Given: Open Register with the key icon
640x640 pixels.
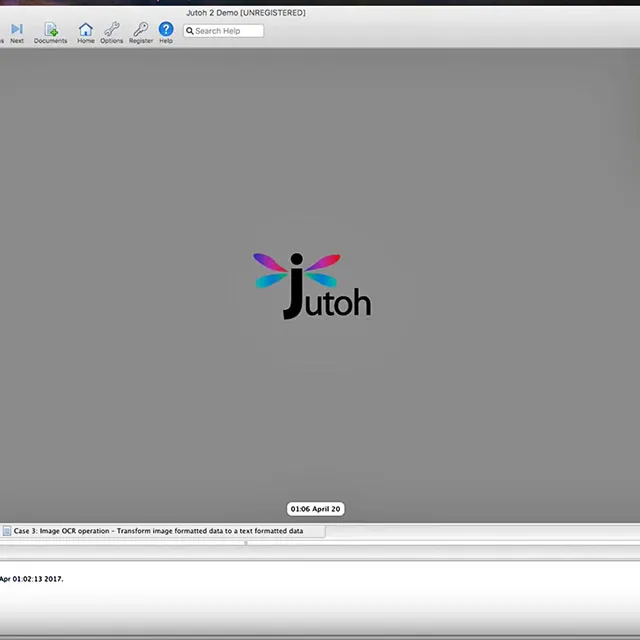Looking at the screenshot, I should (141, 33).
